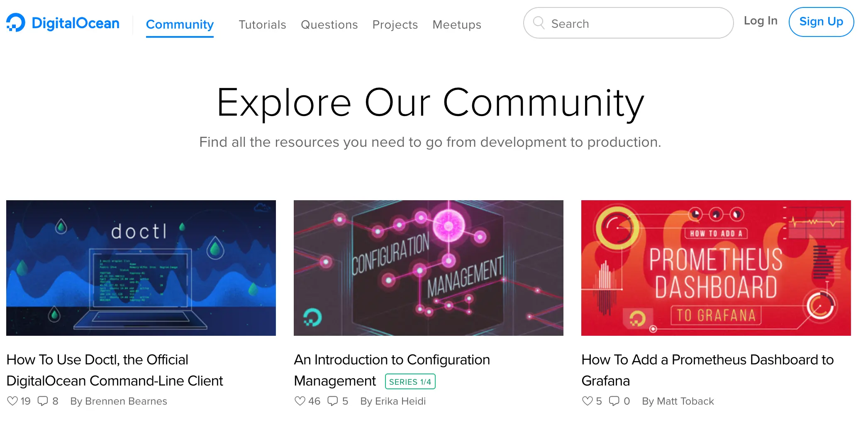The width and height of the screenshot is (868, 422).
Task: Go to the Tutorials section
Action: [x=262, y=25]
